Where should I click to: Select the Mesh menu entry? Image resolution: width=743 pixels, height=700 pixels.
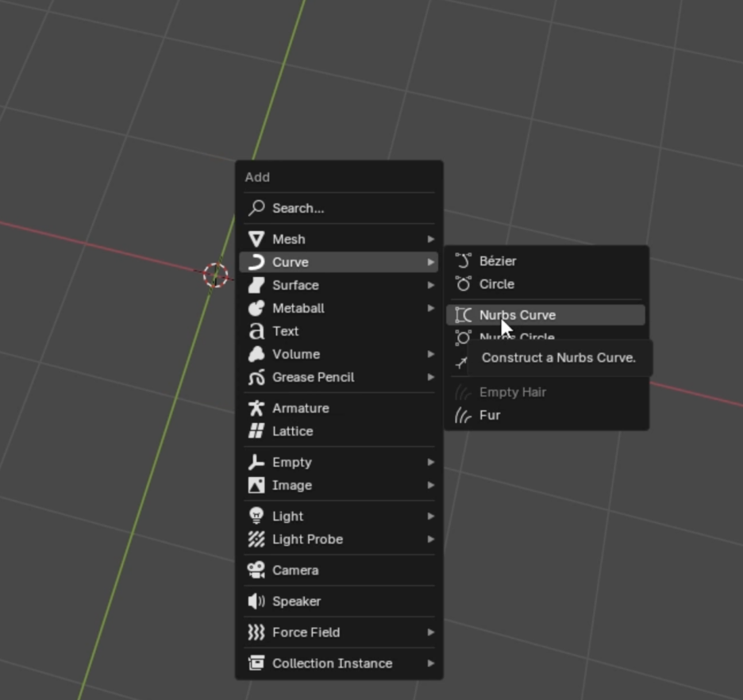click(339, 239)
